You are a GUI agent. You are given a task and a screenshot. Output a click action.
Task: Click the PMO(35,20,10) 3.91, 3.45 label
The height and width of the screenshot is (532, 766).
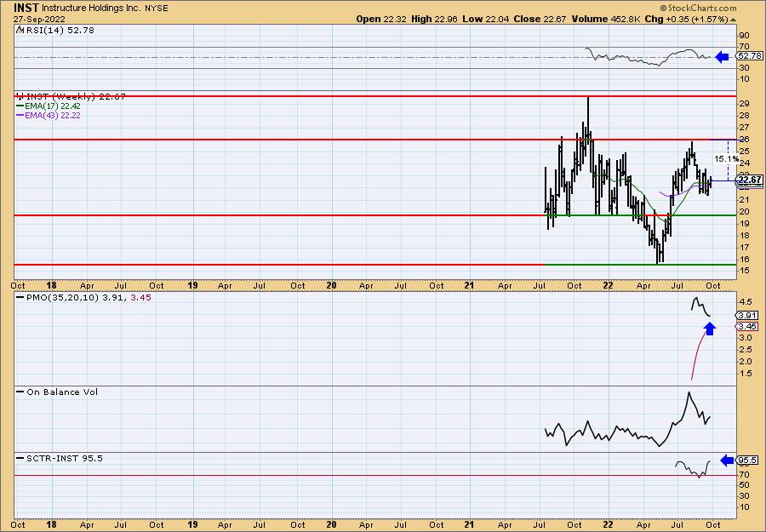[88, 298]
